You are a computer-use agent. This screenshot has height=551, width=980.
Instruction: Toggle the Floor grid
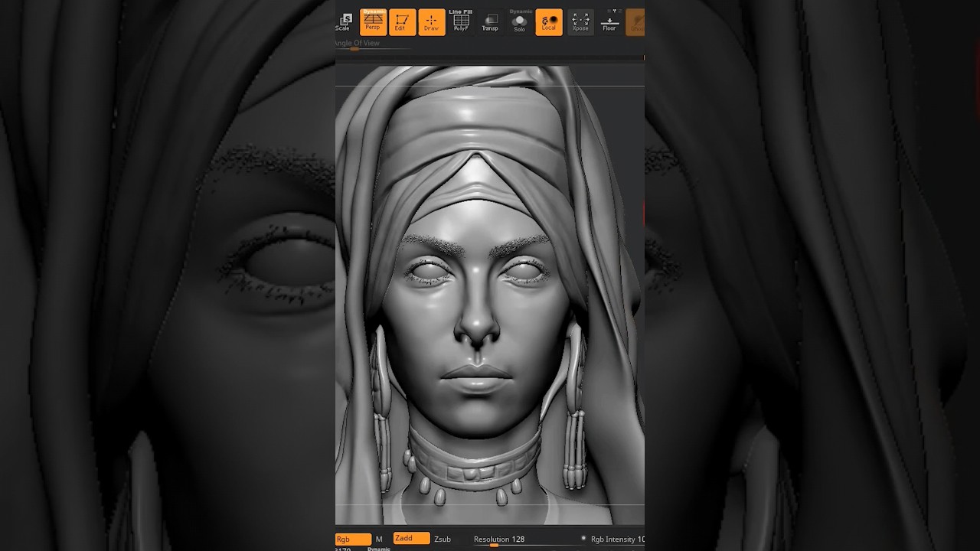[x=609, y=22]
